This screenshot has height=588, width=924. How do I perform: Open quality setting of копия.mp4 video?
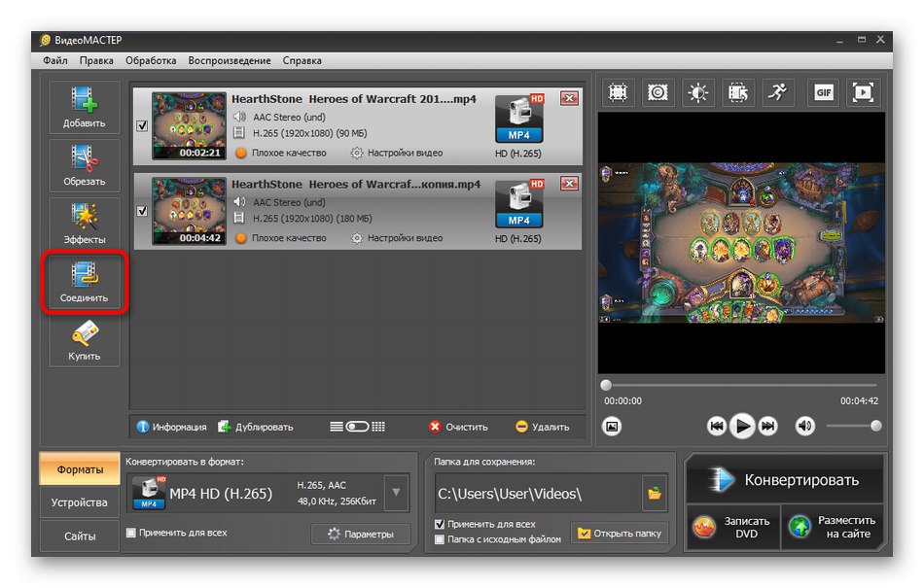pos(281,238)
